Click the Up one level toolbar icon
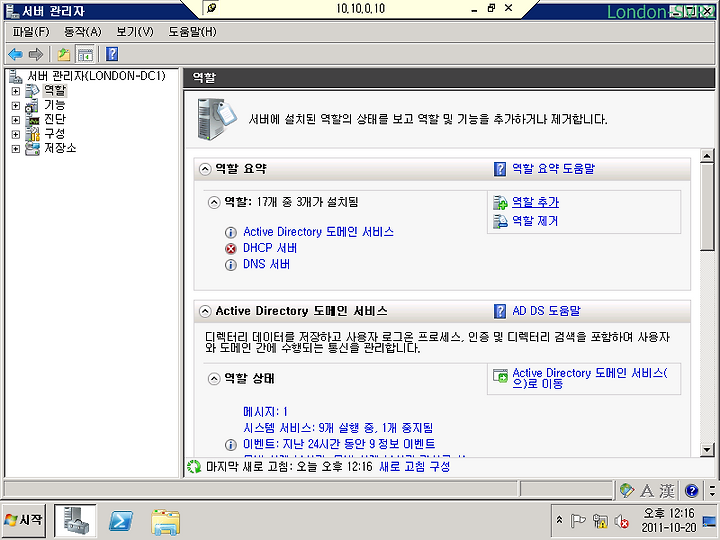720x540 pixels. [x=64, y=54]
